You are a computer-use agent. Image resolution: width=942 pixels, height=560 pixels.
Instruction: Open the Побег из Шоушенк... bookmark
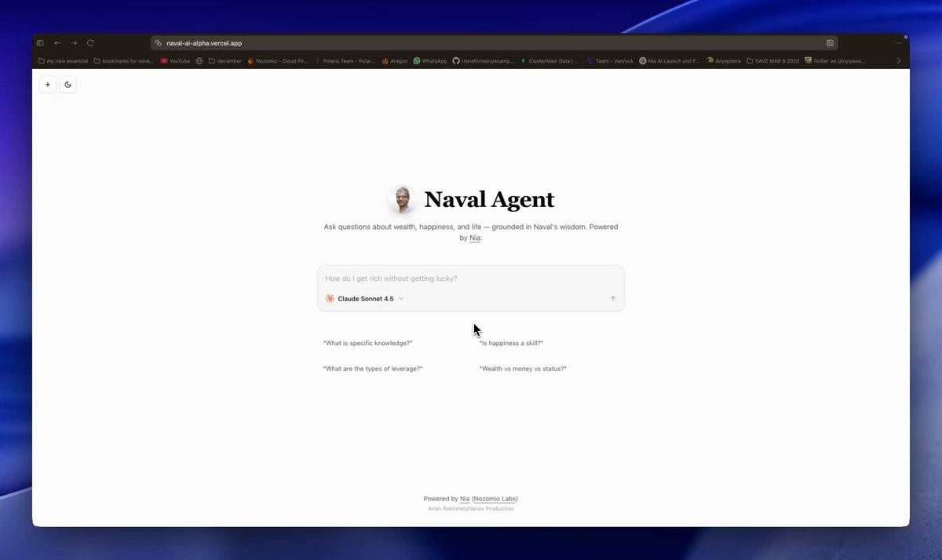coord(834,60)
